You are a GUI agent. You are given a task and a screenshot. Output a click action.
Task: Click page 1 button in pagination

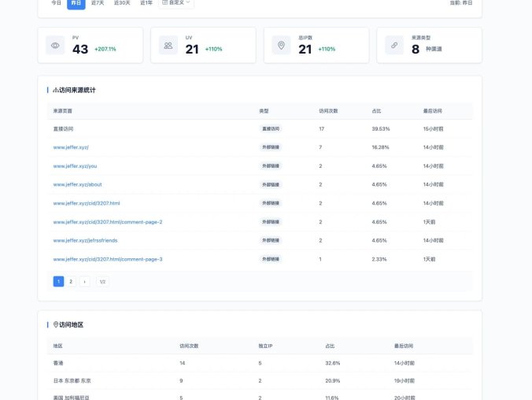click(x=58, y=281)
